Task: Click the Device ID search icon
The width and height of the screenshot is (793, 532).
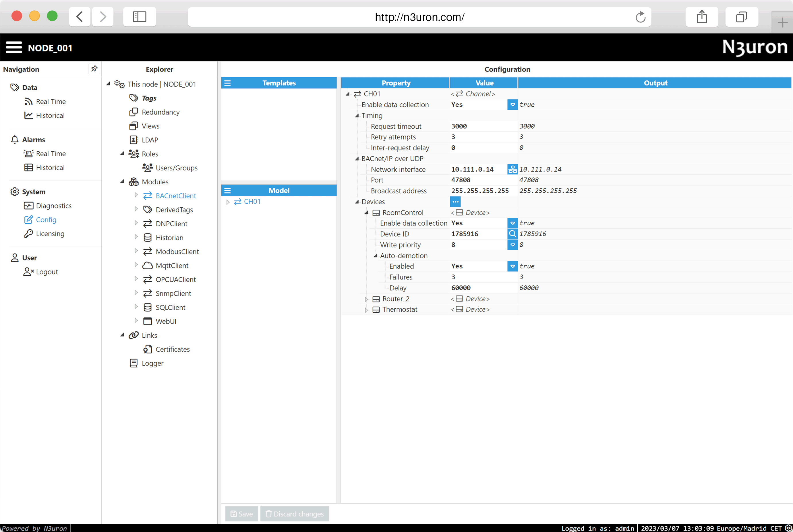Action: click(512, 234)
